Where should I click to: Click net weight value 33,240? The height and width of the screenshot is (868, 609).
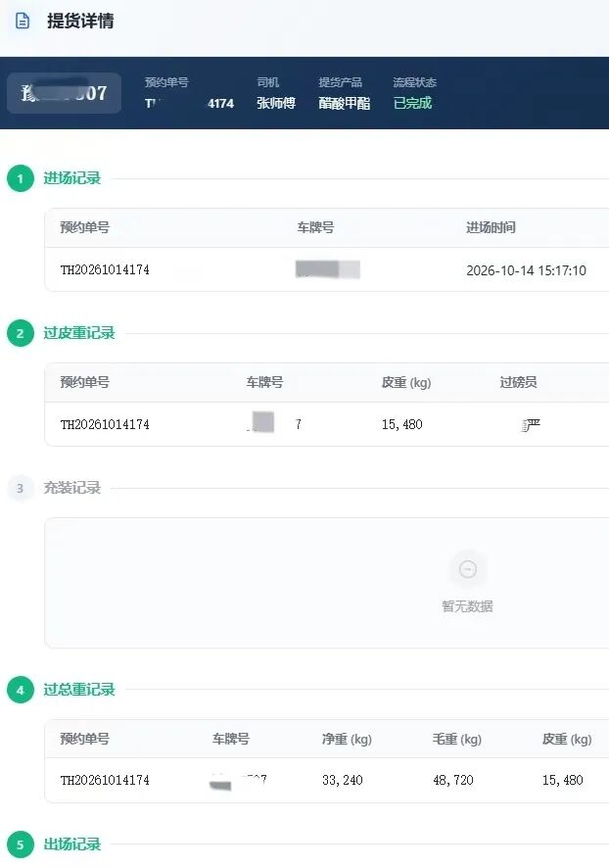(343, 781)
